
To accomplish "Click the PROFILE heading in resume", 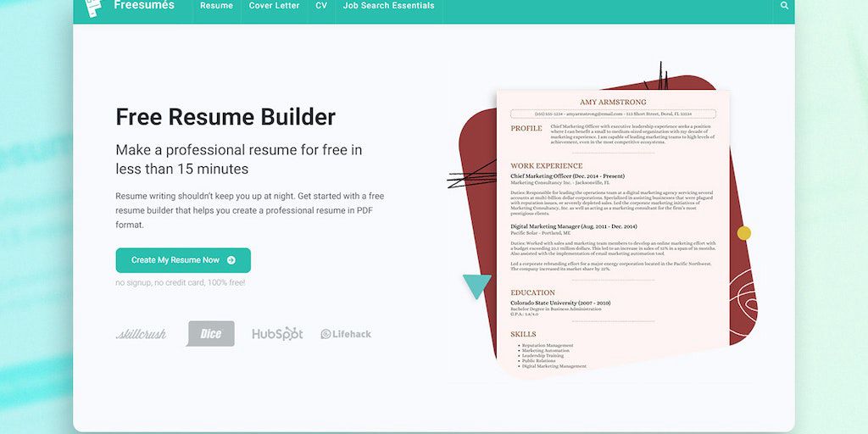I will coord(526,129).
